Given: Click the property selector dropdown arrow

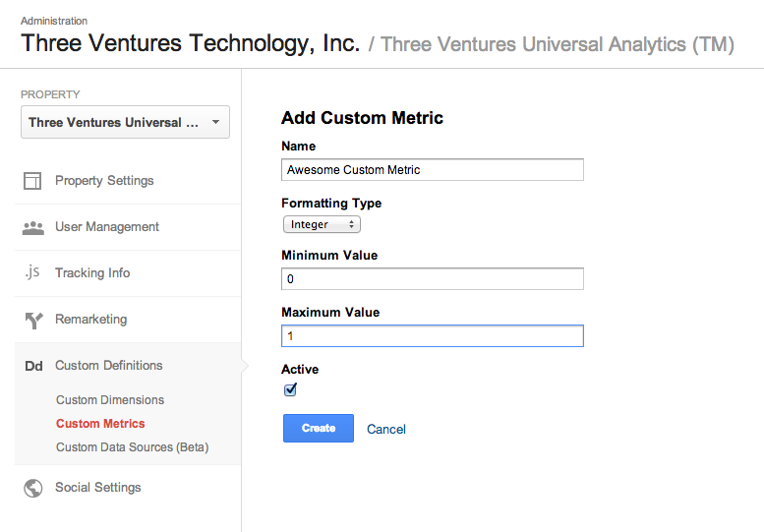Looking at the screenshot, I should point(216,122).
